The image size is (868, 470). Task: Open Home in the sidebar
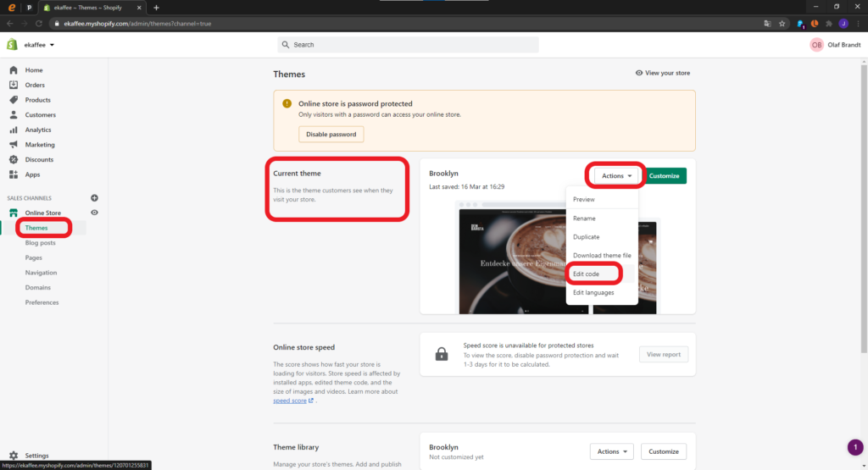(x=33, y=70)
